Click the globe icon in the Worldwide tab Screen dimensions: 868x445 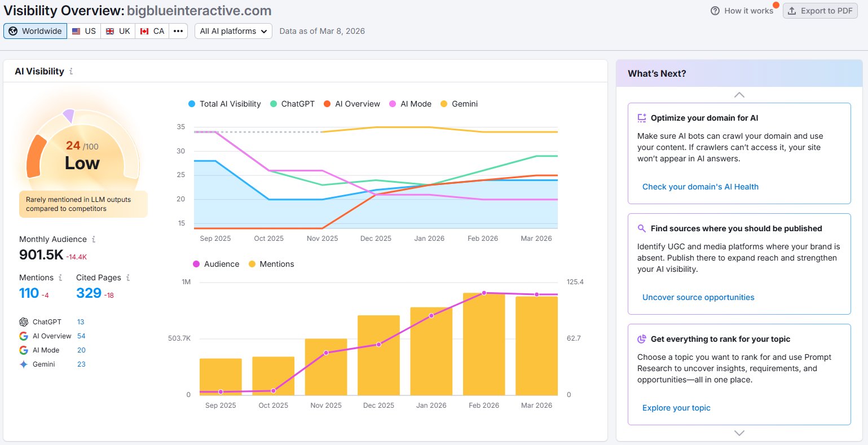(x=13, y=31)
